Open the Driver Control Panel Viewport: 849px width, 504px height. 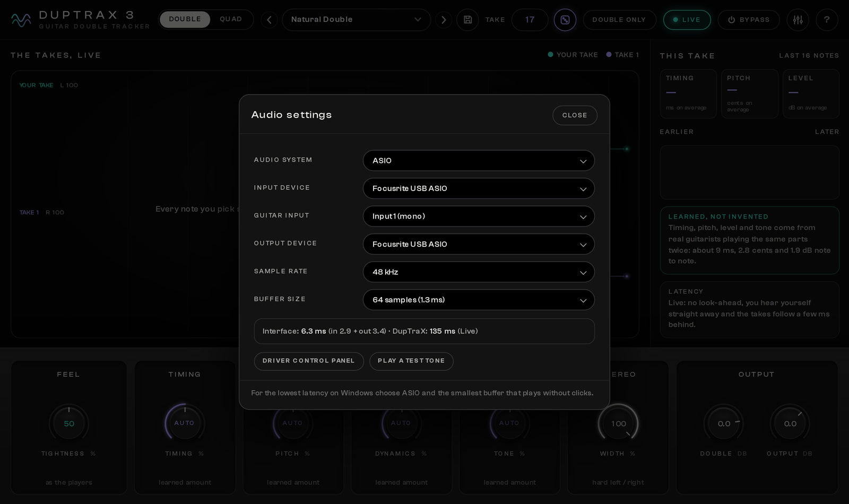pyautogui.click(x=309, y=361)
